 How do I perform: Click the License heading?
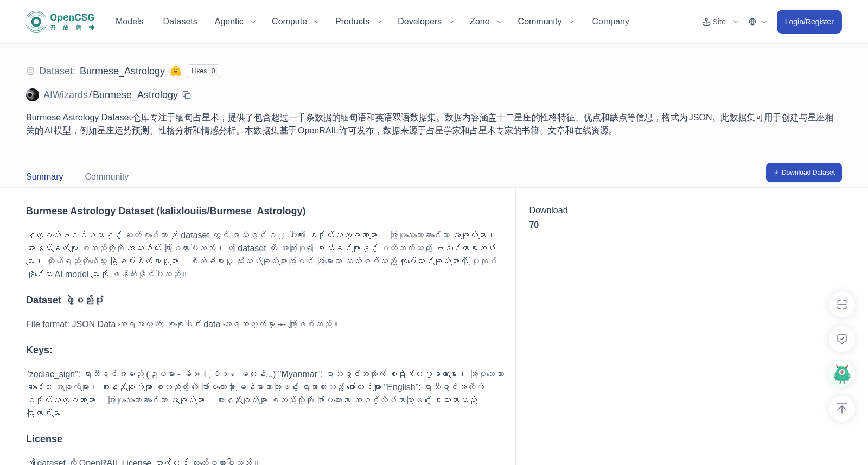pos(44,439)
